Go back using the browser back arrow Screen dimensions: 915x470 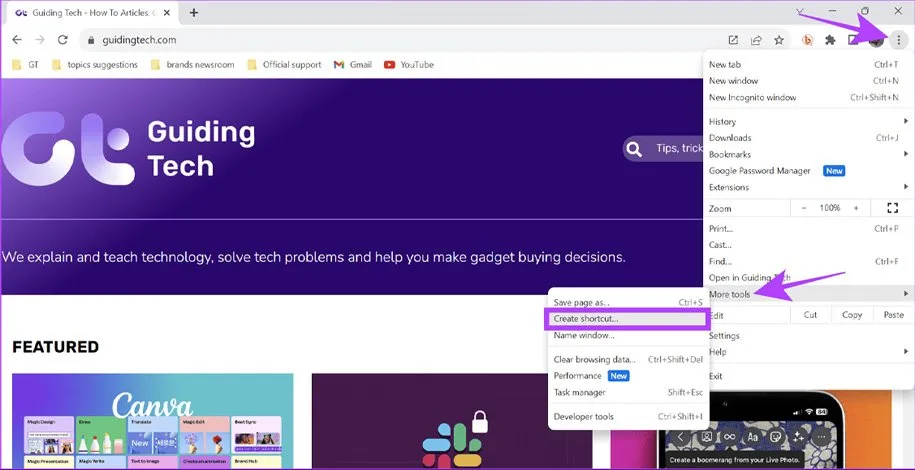pyautogui.click(x=17, y=40)
